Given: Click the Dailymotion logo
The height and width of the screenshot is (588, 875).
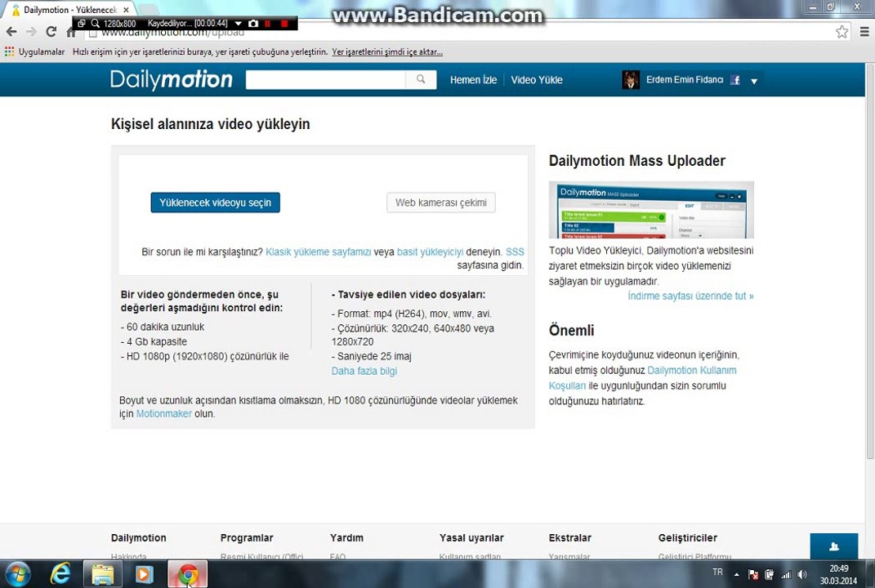Looking at the screenshot, I should pyautogui.click(x=172, y=80).
